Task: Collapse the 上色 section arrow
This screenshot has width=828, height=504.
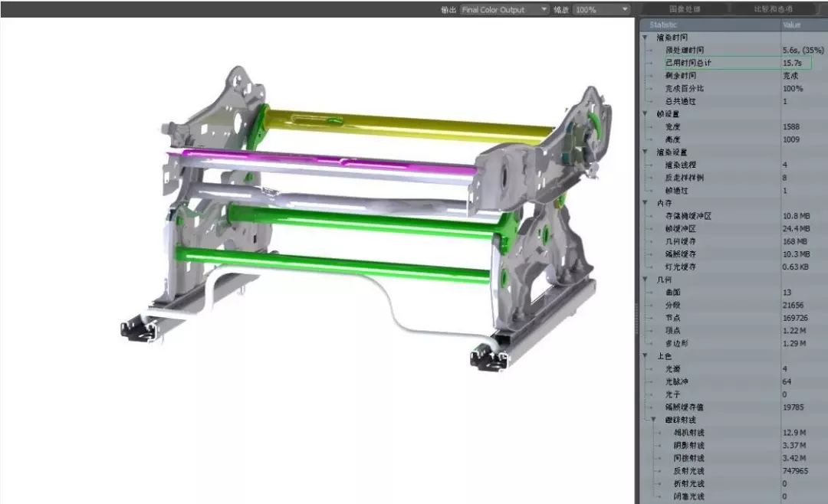Action: [646, 356]
